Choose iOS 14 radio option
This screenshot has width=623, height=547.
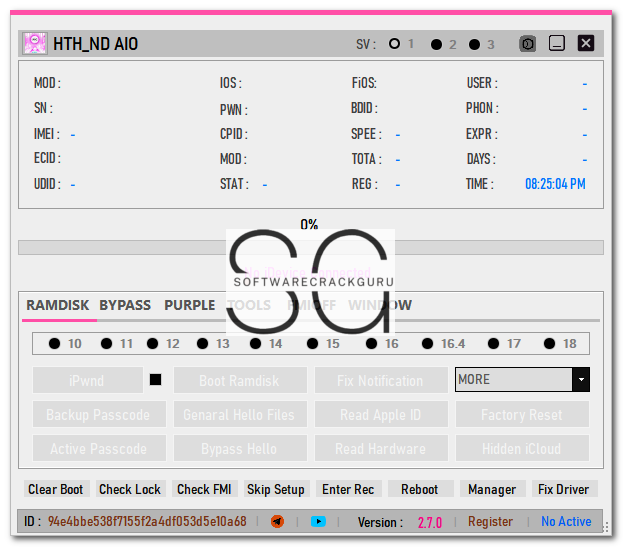[255, 343]
